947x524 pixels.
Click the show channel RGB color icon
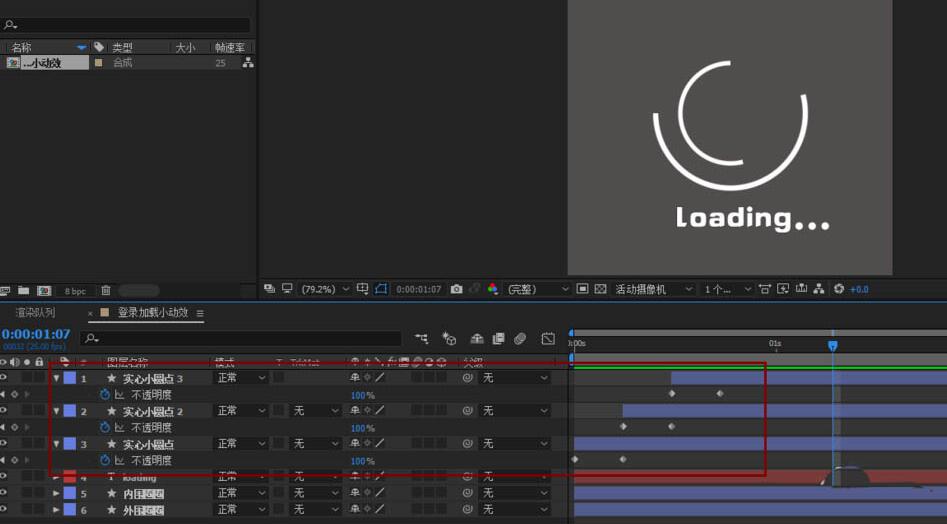point(493,289)
